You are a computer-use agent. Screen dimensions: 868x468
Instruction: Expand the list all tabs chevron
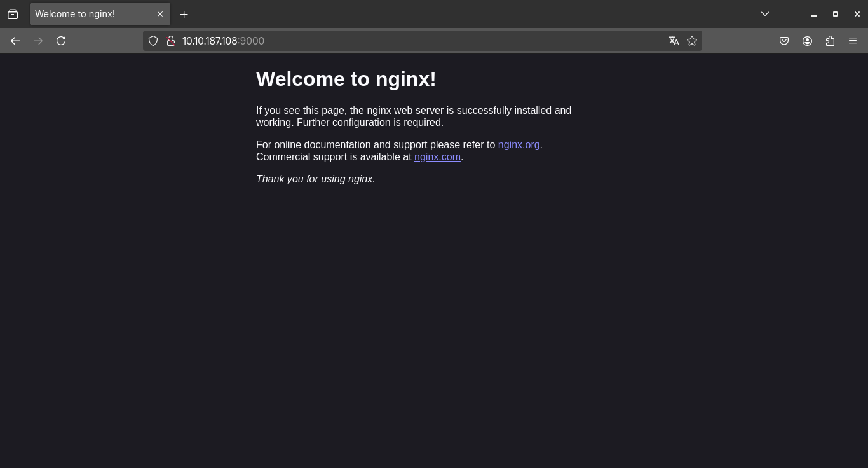(765, 14)
